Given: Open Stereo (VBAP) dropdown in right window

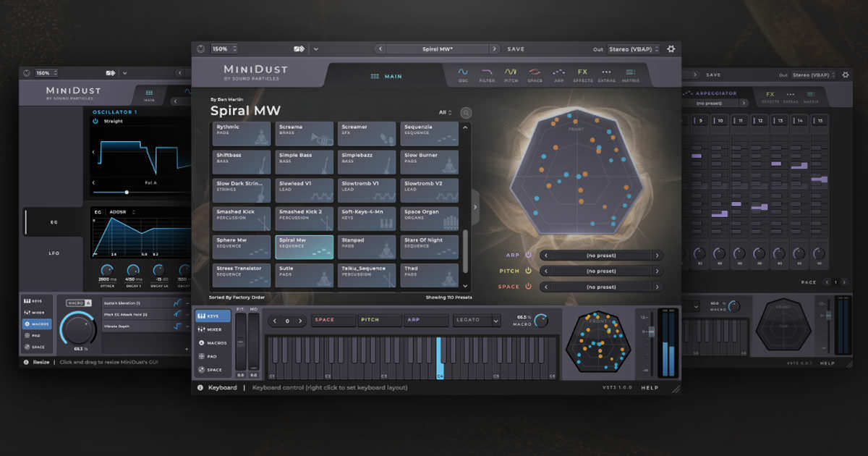Looking at the screenshot, I should coord(813,75).
